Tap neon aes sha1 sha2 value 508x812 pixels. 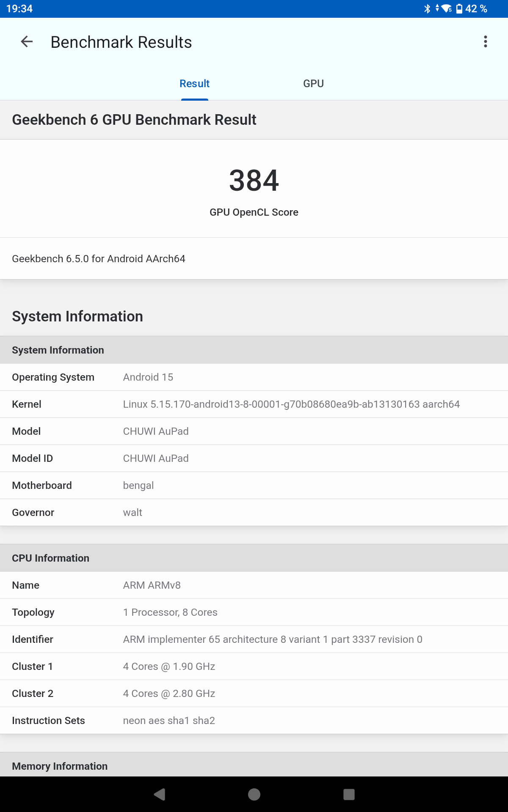click(169, 721)
